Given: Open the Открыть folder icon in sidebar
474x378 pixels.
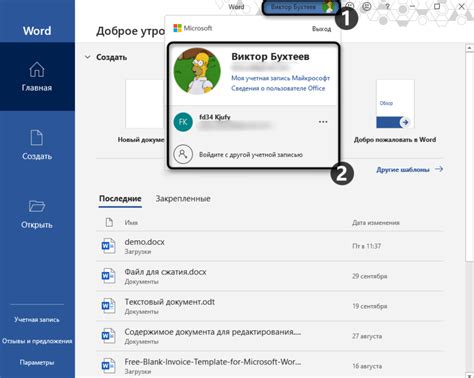Looking at the screenshot, I should 37,206.
